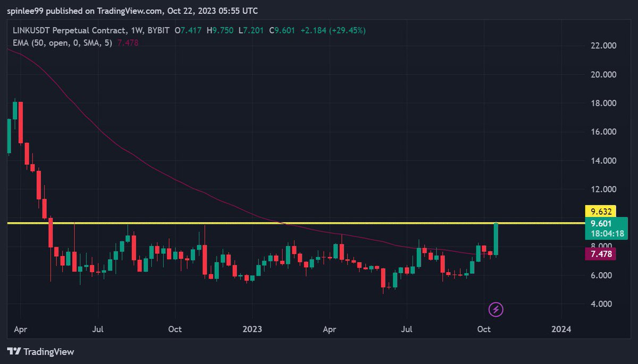Click the 2024 label on time axis
This screenshot has width=638, height=364.
[x=561, y=329]
